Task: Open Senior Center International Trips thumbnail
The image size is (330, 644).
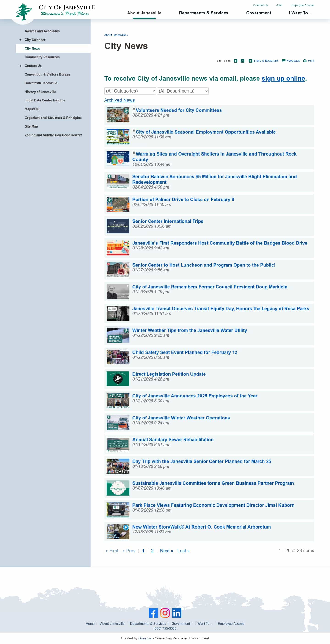Action: pos(118,226)
